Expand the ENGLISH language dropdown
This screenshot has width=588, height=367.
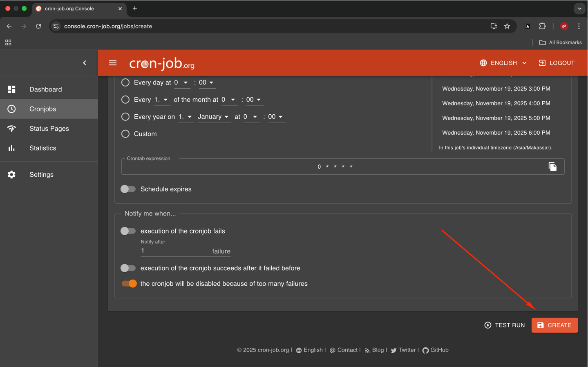[503, 63]
